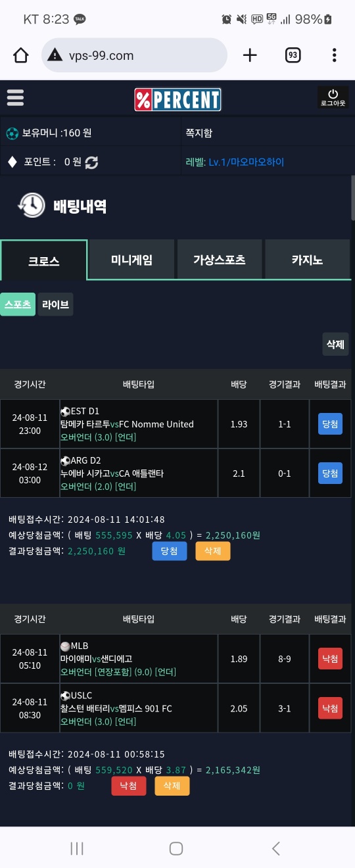The height and width of the screenshot is (868, 355).
Task: Open browser three-dot overflow menu
Action: (335, 55)
